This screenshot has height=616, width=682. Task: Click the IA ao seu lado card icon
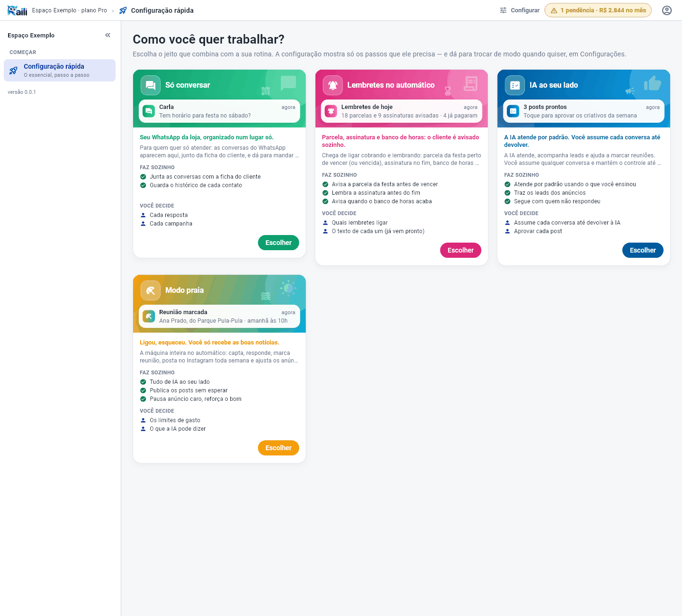click(x=515, y=85)
